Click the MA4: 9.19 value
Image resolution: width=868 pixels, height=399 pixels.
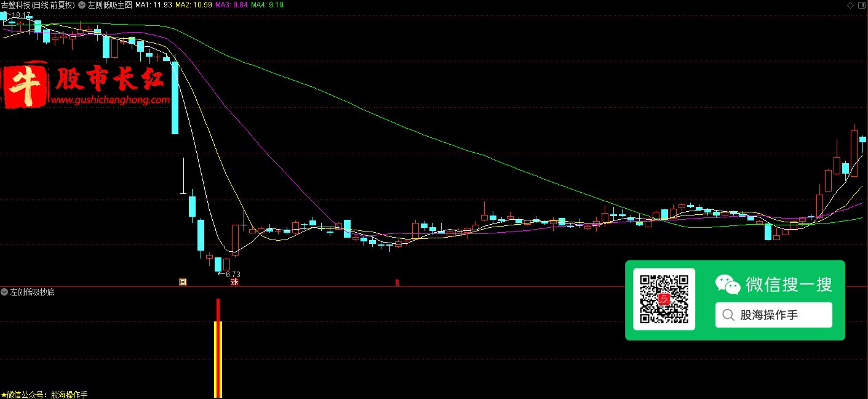point(268,5)
